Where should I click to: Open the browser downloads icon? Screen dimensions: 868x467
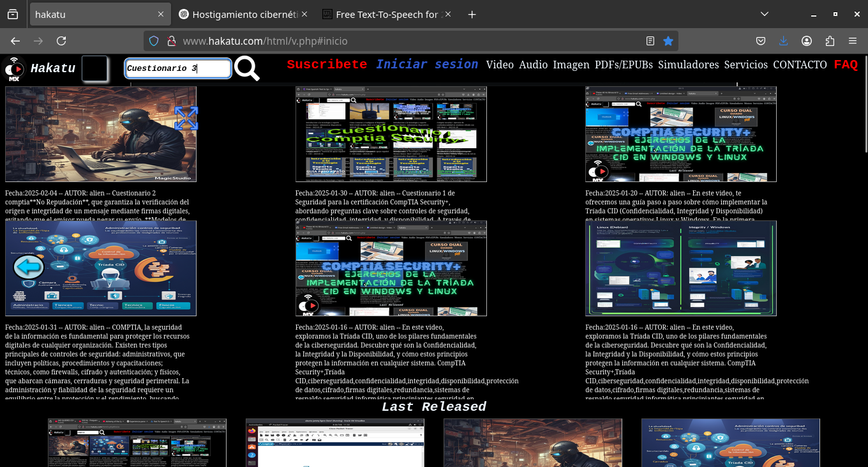pos(784,41)
